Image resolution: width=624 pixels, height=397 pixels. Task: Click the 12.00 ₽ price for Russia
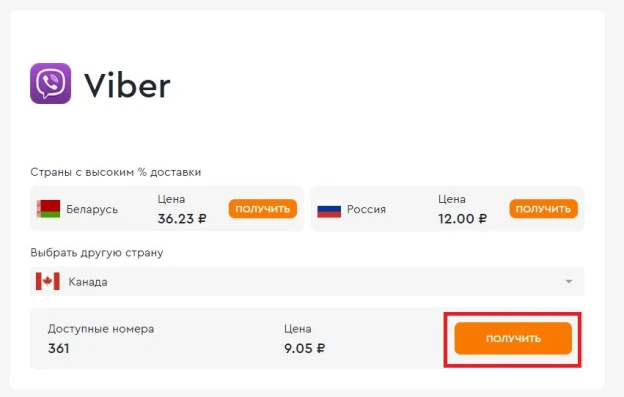(x=462, y=219)
